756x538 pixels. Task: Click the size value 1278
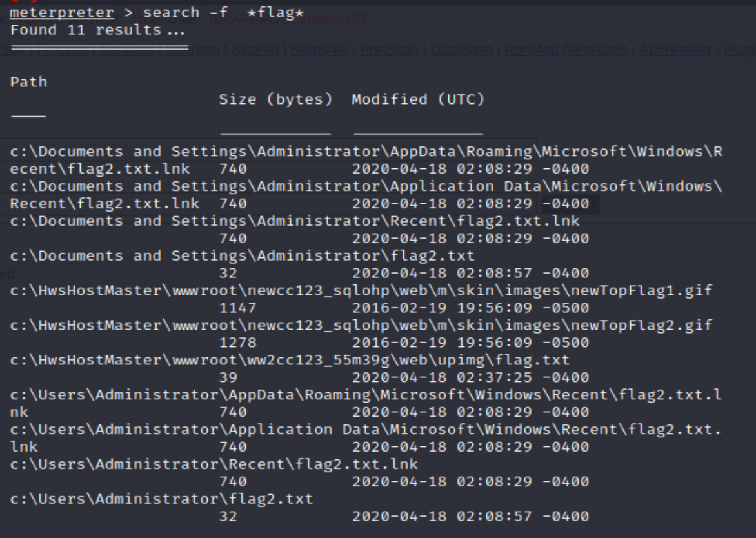point(237,343)
